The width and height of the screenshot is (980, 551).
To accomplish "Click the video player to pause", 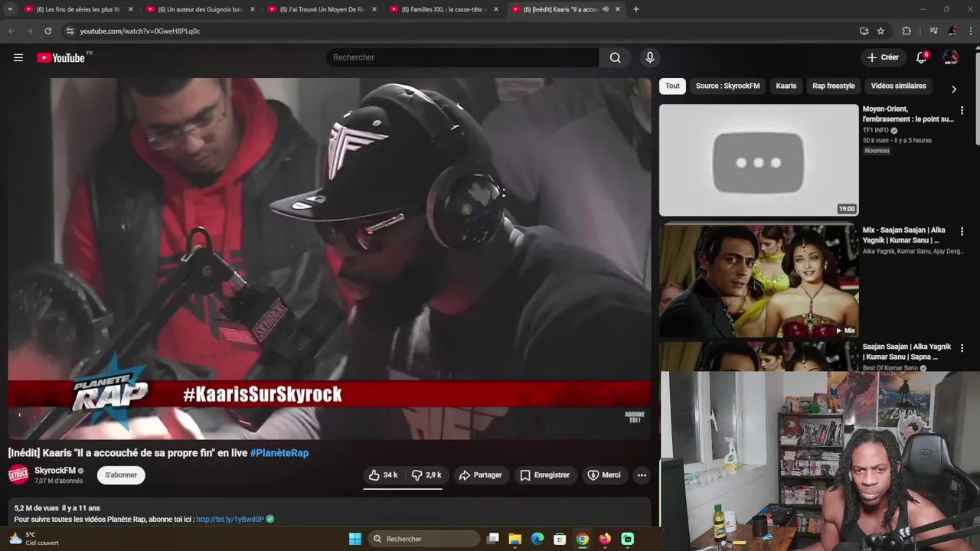I will tap(329, 259).
